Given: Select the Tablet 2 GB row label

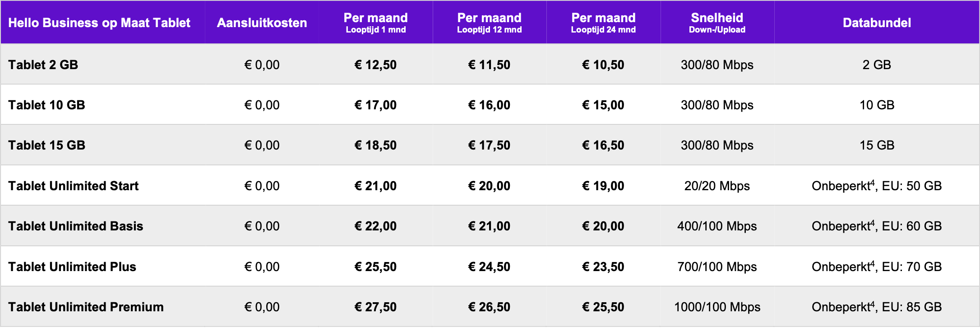Looking at the screenshot, I should (43, 65).
